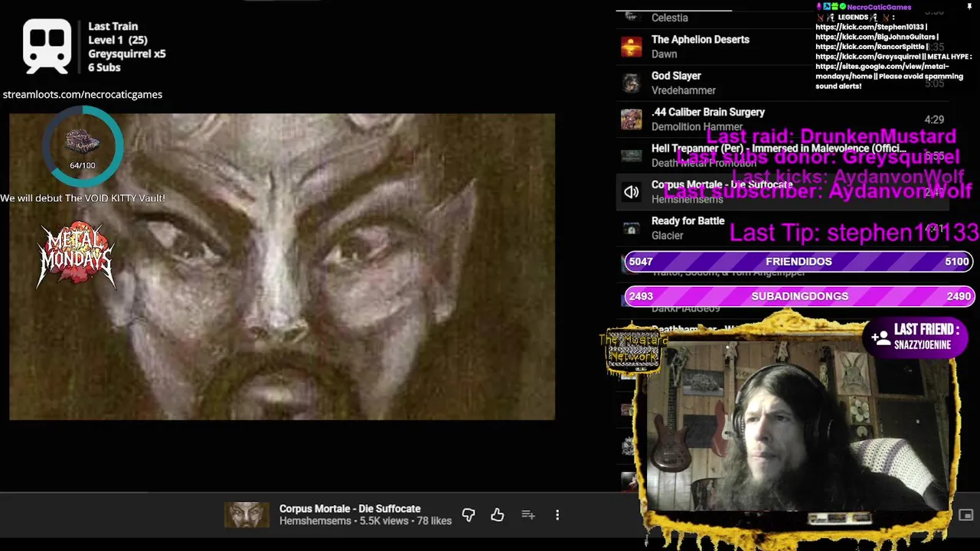
Task: Click the Dawn artist name
Action: (664, 54)
